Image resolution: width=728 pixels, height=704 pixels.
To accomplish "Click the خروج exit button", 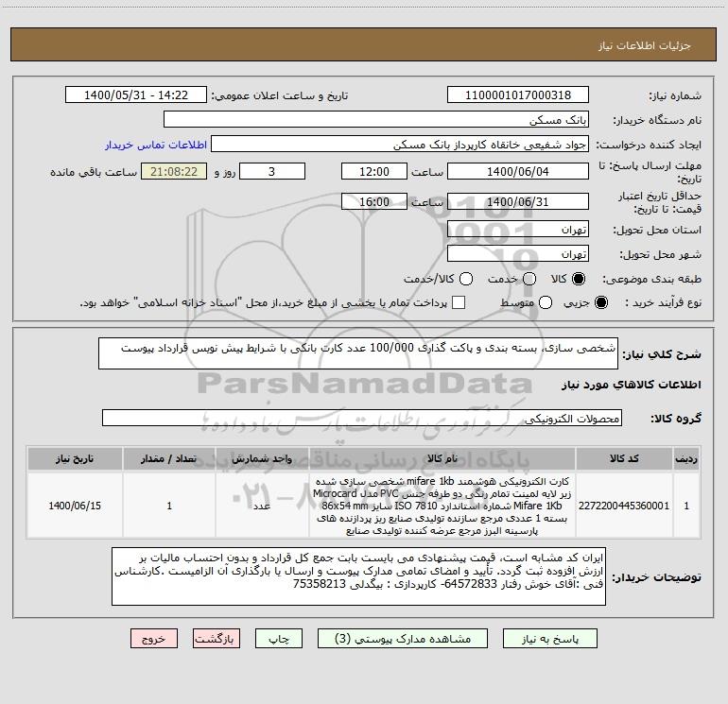I will [154, 639].
